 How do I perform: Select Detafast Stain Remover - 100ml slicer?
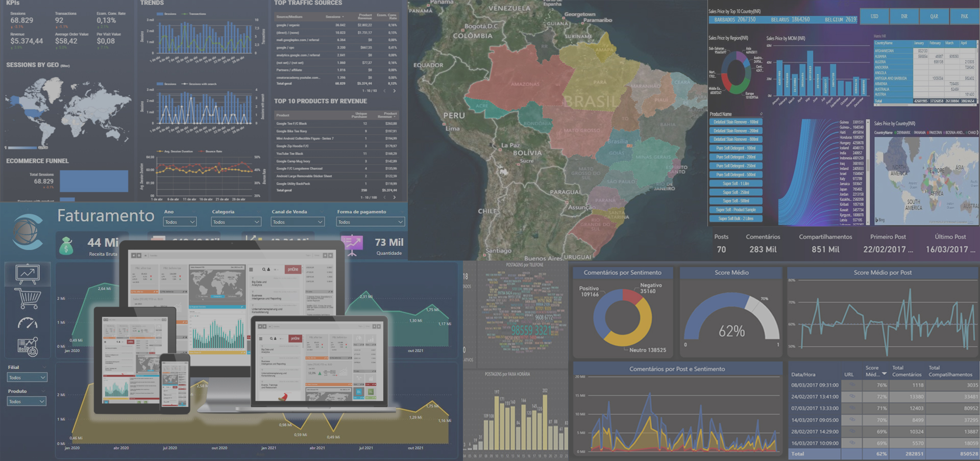click(x=736, y=122)
